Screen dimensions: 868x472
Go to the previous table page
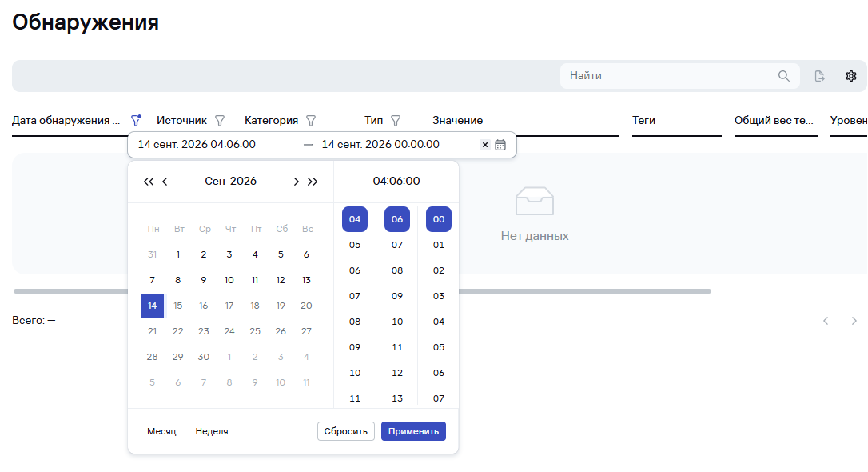tap(826, 321)
